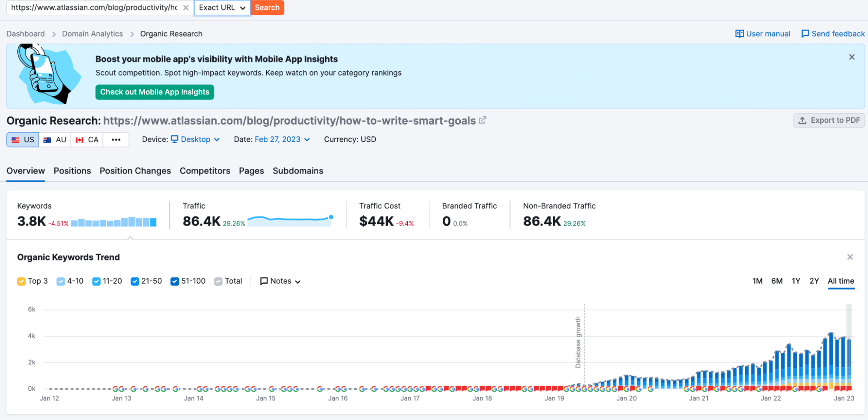Open external link icon beside URL
The width and height of the screenshot is (868, 420).
tap(482, 120)
